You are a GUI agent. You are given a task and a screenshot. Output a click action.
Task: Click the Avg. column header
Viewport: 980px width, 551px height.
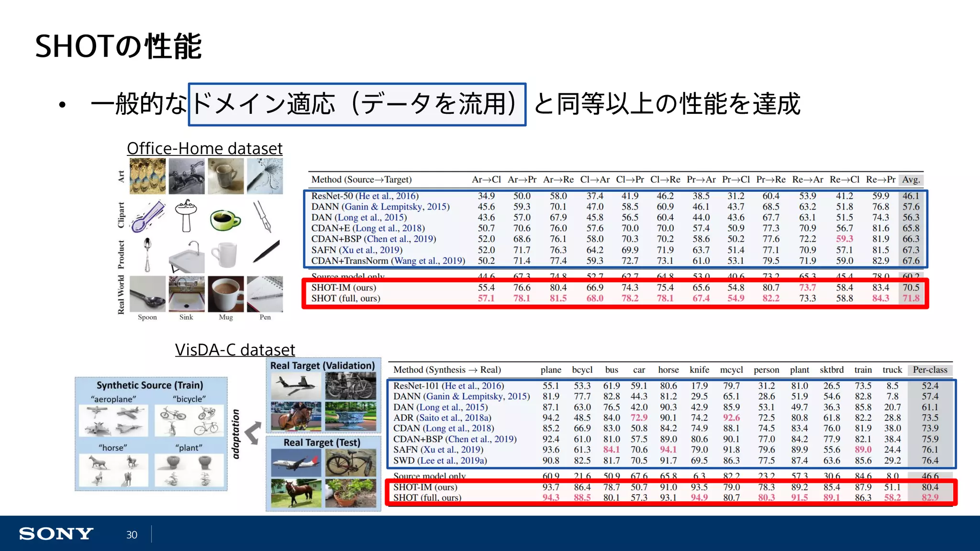click(911, 180)
